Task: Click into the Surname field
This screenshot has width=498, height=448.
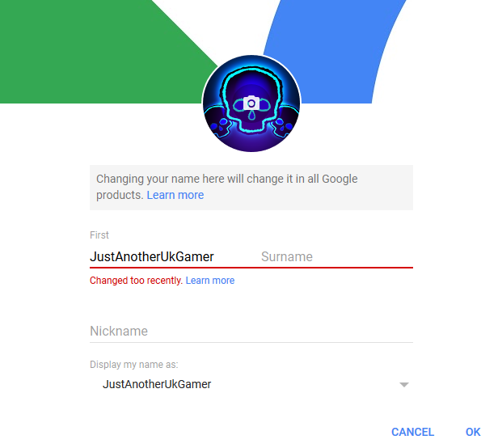Action: tap(336, 256)
